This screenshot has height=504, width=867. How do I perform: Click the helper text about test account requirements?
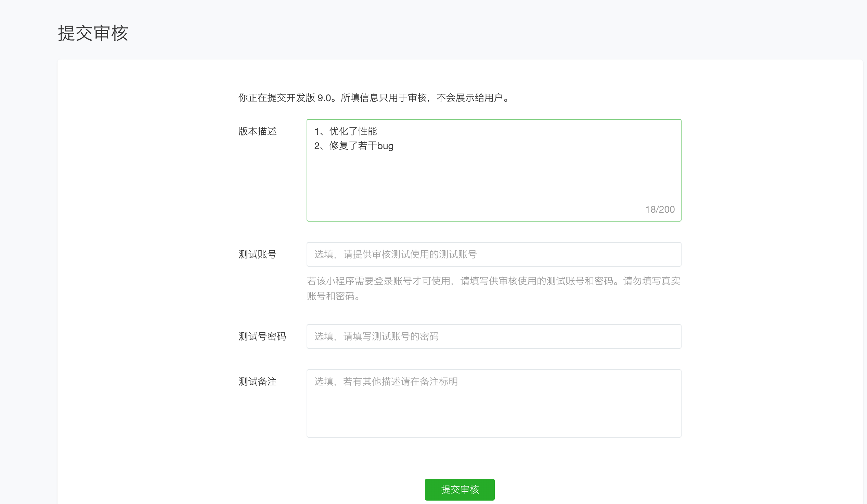point(494,289)
